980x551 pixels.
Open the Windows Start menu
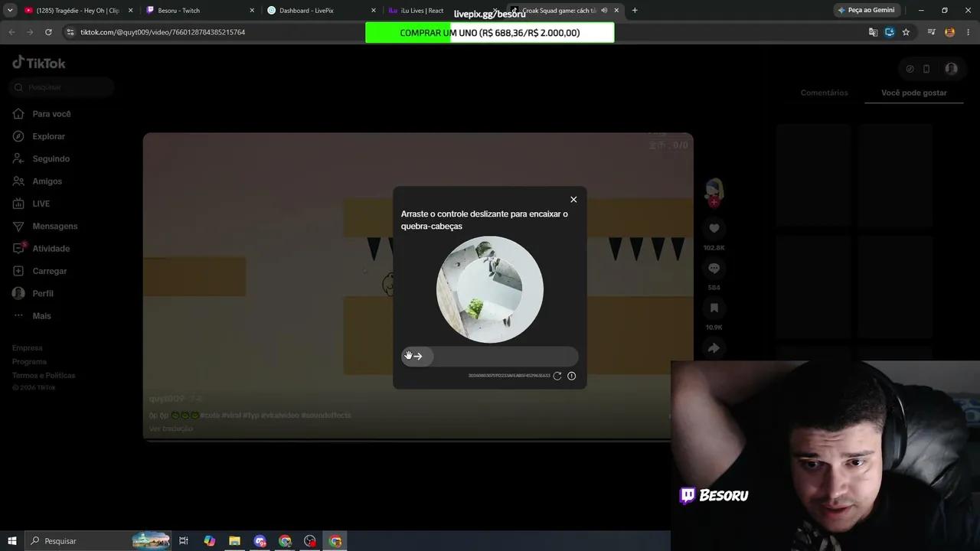[12, 541]
